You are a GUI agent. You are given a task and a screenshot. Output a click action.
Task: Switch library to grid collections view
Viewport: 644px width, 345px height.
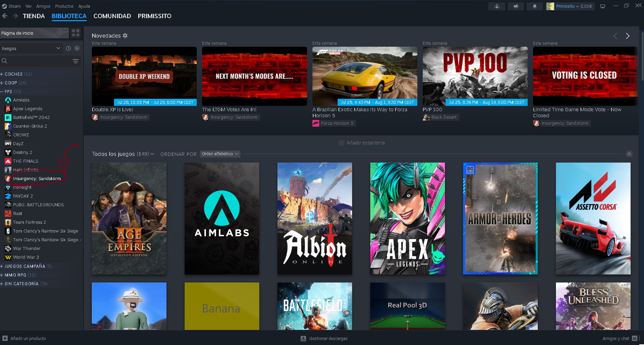[76, 33]
